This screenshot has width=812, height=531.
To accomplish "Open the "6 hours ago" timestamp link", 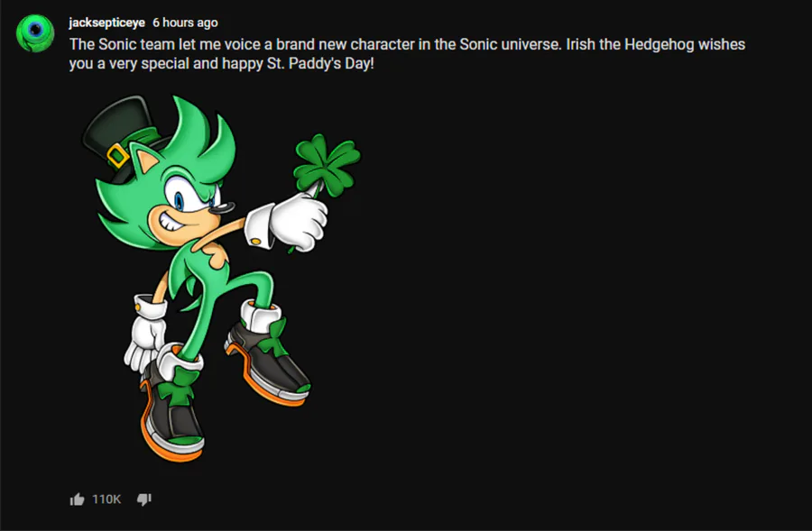I will (185, 23).
